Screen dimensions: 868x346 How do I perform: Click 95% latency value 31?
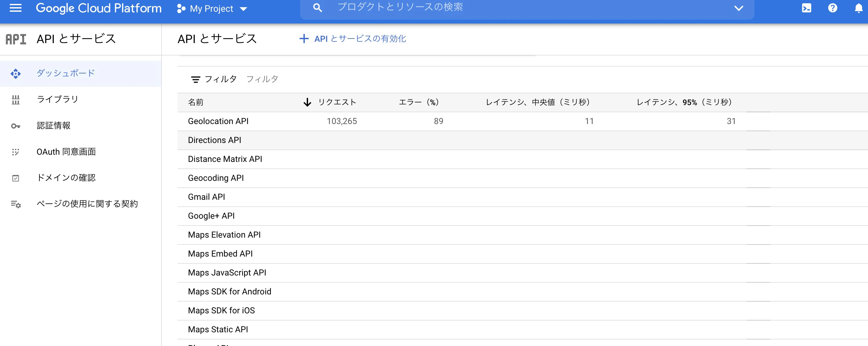(731, 121)
